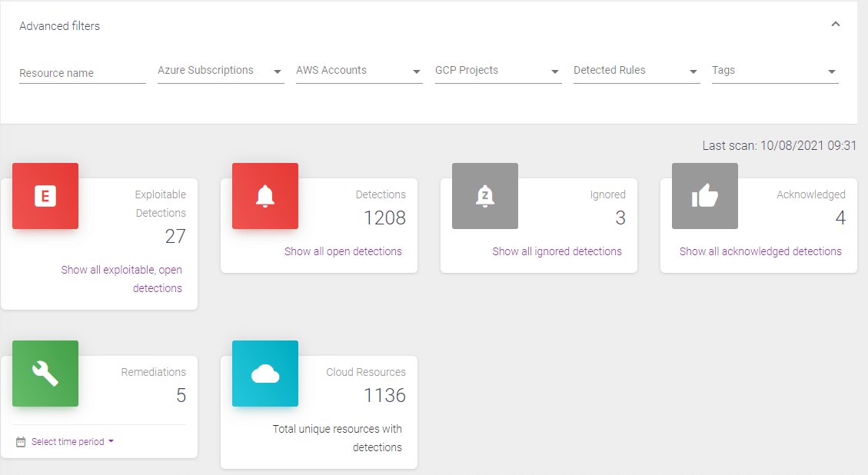
Task: Show all acknowledged detections
Action: [x=759, y=251]
